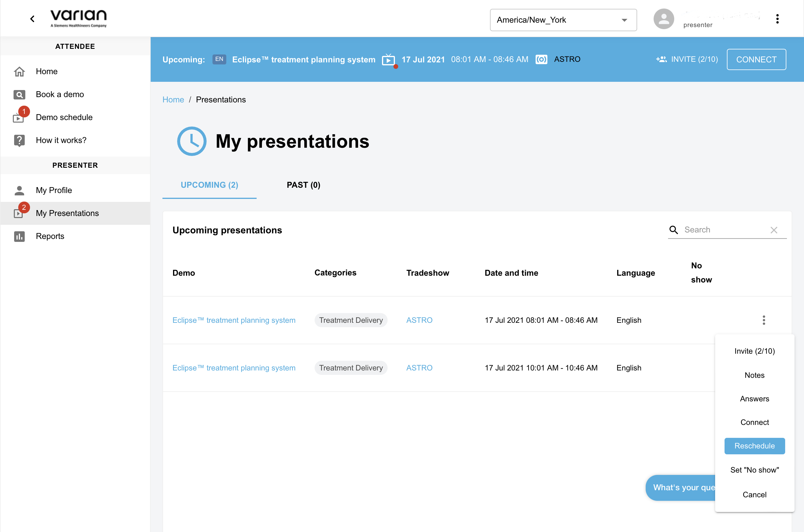Click the How it works question icon
Screen dimensions: 804x532
click(x=19, y=140)
